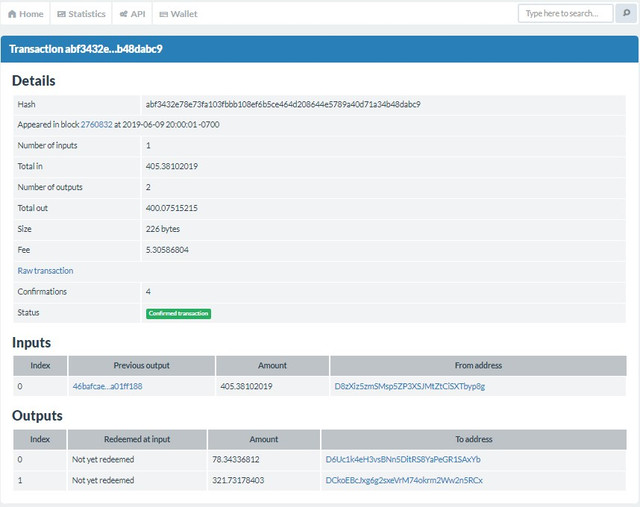Click the Fee value 5.30586804
The image size is (640, 507).
(167, 250)
